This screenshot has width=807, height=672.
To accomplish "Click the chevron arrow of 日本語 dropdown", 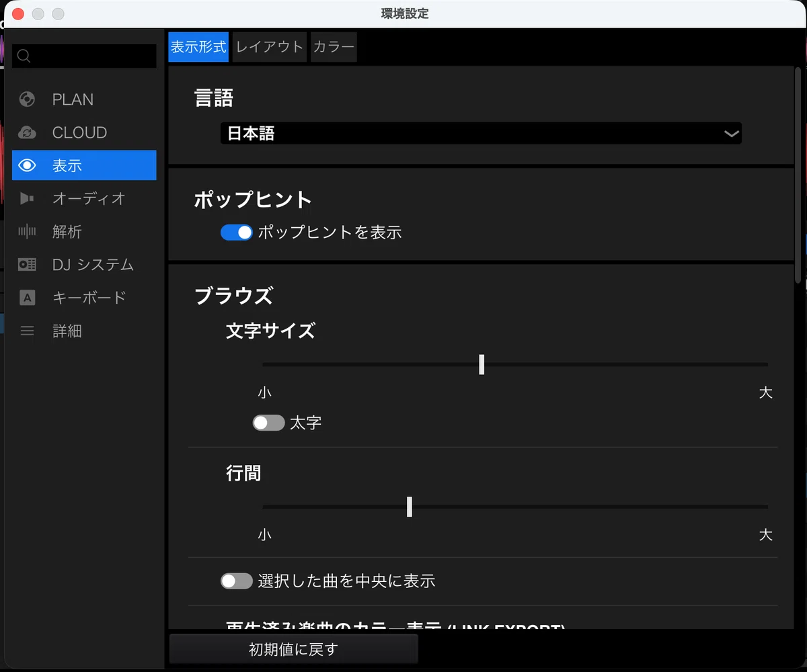I will (731, 134).
